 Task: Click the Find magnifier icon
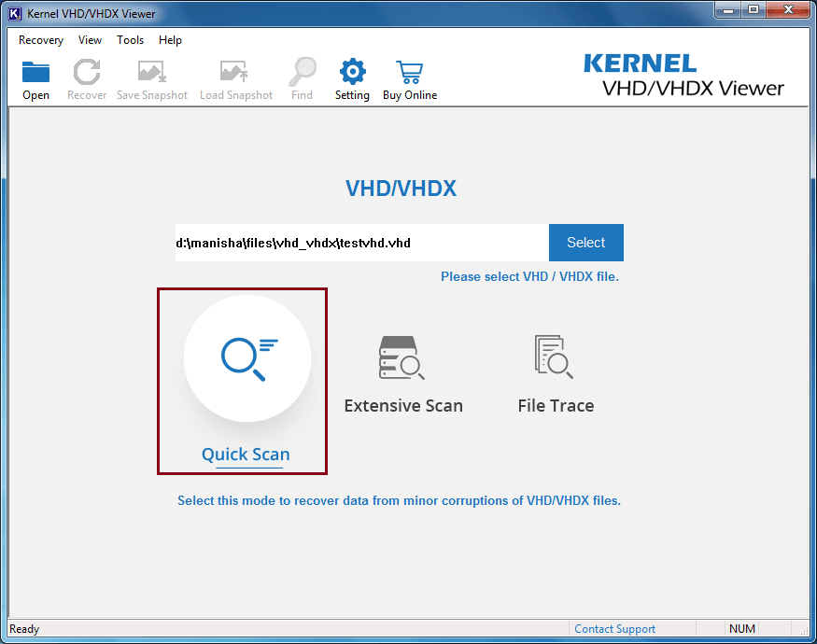pyautogui.click(x=303, y=72)
